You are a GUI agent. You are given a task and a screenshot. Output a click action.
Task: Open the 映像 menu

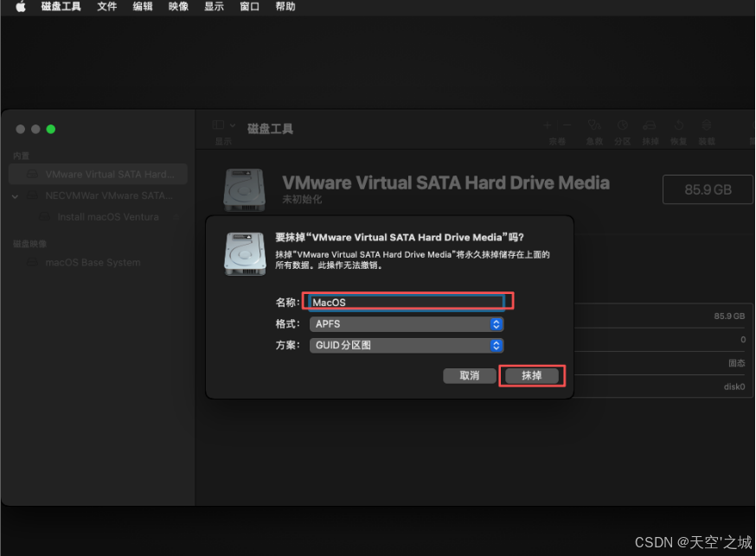pyautogui.click(x=178, y=7)
